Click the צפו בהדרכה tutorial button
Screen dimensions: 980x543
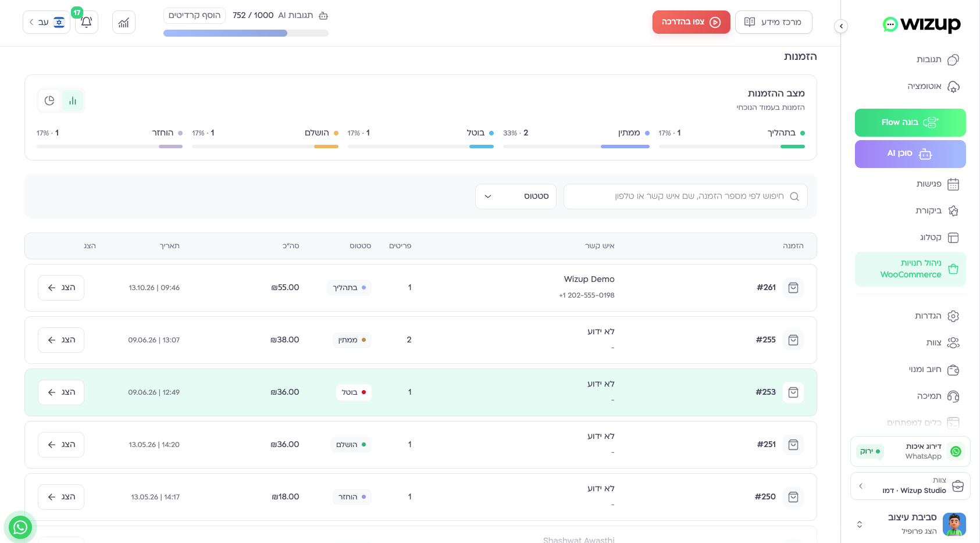coord(692,22)
